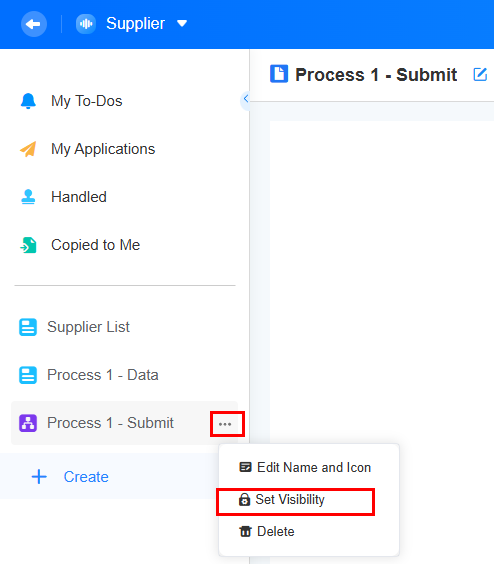494x564 pixels.
Task: Choose Edit Name and Icon
Action: (305, 468)
